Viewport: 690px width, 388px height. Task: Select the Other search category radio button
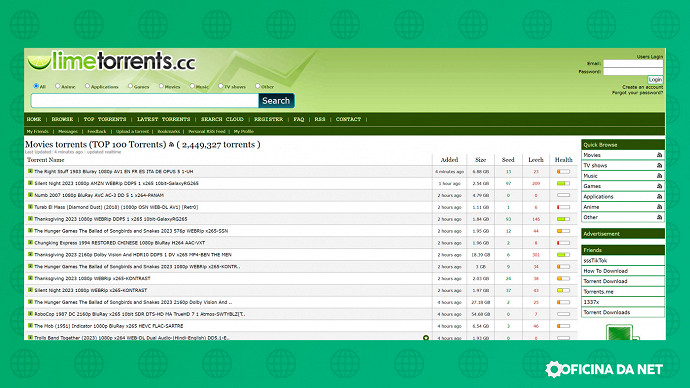coord(258,86)
